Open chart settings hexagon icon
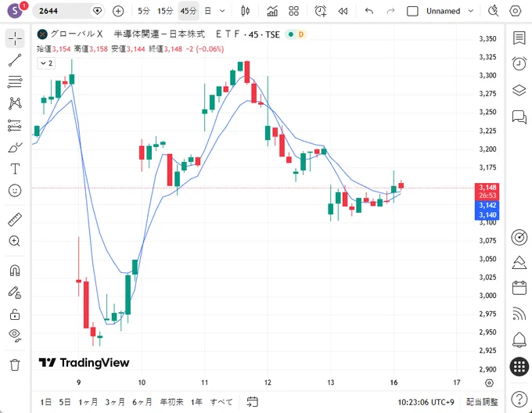This screenshot has height=413, width=532. pyautogui.click(x=515, y=11)
